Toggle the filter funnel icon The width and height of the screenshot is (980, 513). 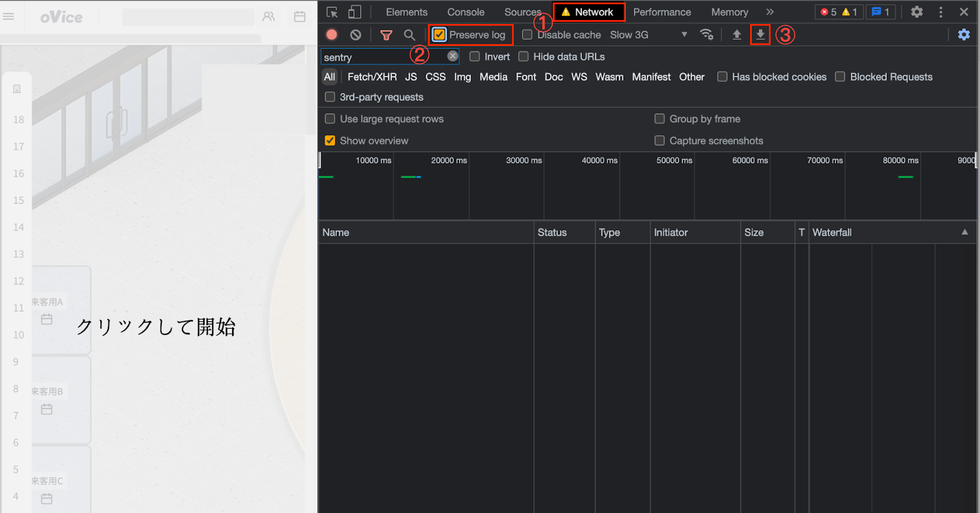(386, 35)
